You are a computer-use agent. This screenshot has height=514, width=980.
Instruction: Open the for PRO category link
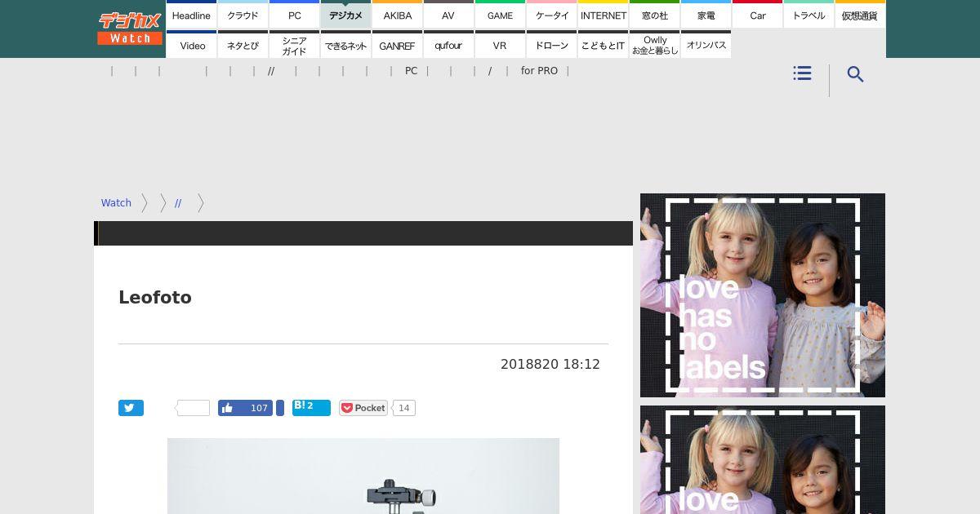539,71
